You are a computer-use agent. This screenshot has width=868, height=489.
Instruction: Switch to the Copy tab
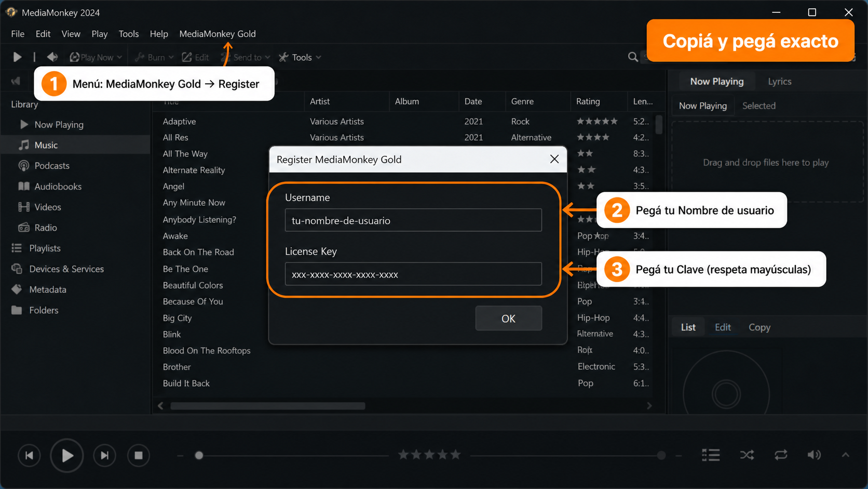point(759,327)
